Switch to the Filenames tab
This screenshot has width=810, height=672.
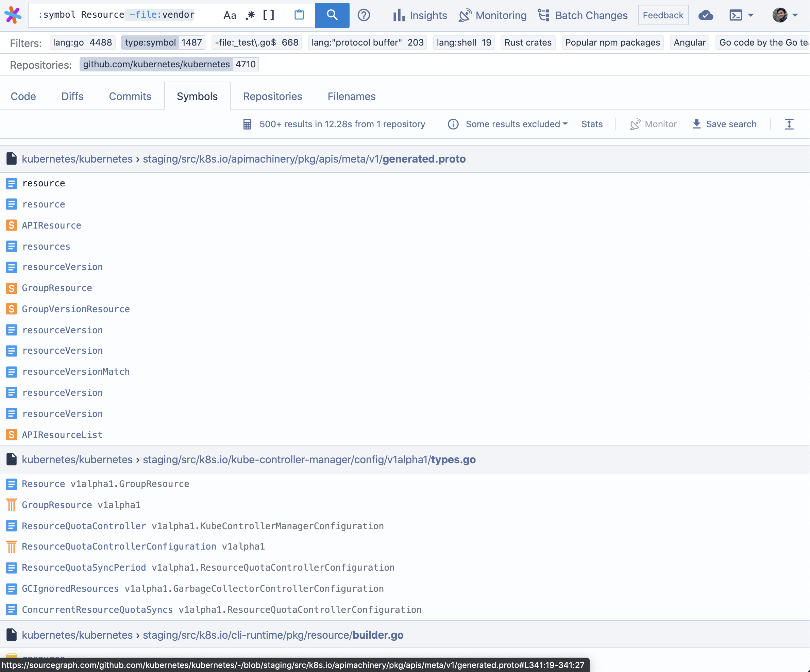[351, 96]
